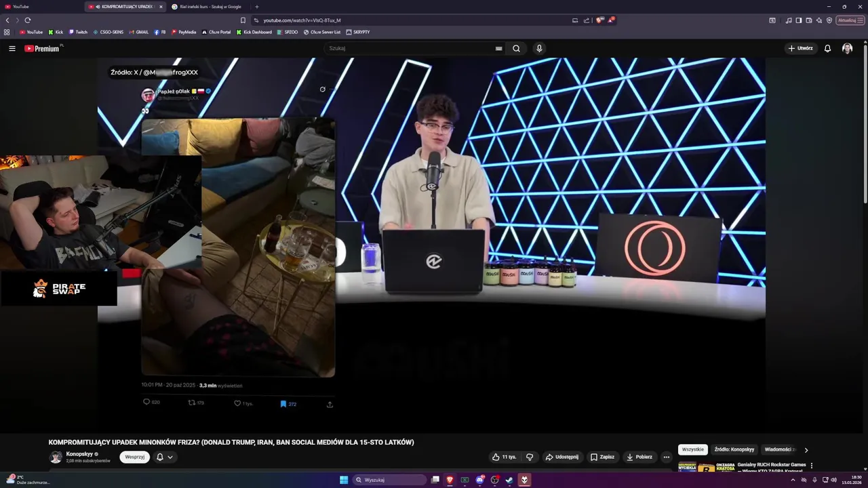Go back to the previous browser page

7,20
